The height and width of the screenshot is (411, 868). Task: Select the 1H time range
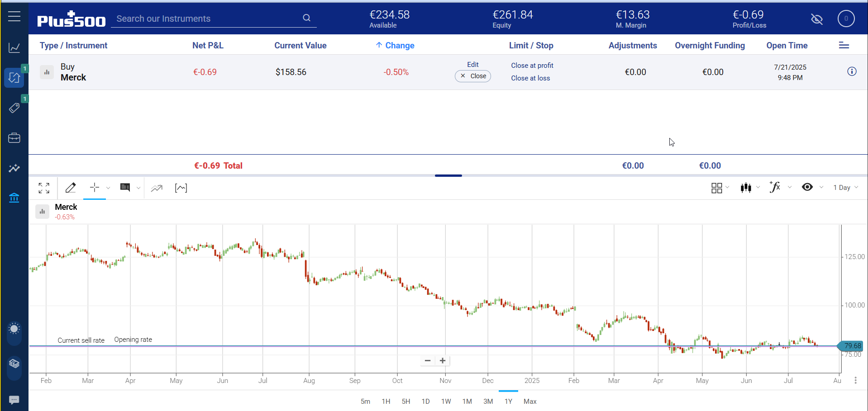386,402
